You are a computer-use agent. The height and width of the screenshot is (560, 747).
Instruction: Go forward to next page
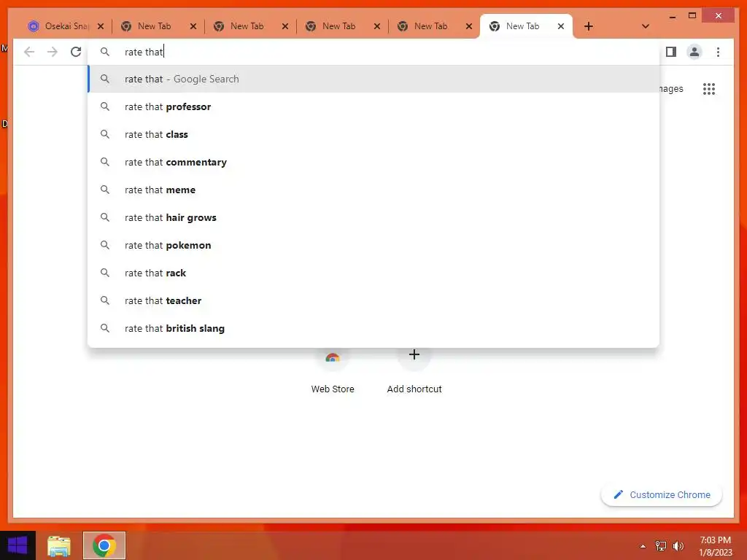(53, 52)
